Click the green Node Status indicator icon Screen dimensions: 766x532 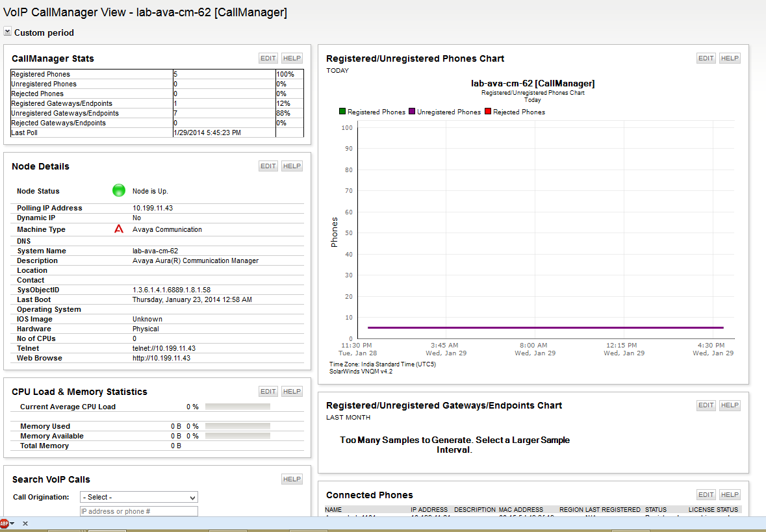click(x=119, y=190)
